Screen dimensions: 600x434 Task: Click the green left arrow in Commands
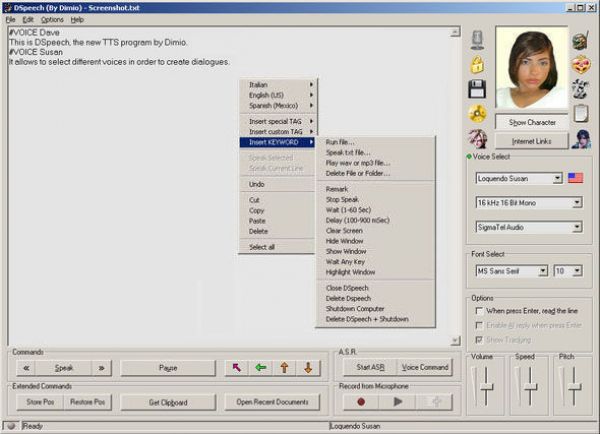click(261, 368)
